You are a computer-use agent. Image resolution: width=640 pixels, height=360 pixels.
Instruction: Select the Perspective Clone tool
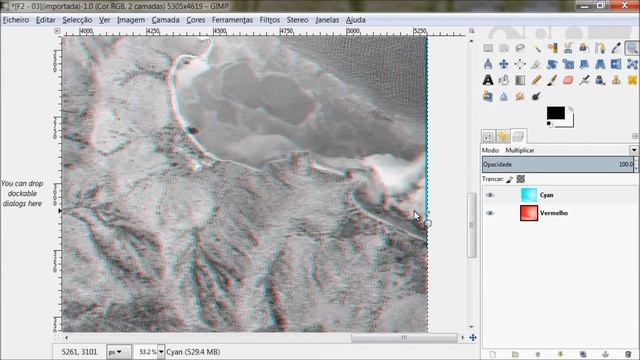488,96
